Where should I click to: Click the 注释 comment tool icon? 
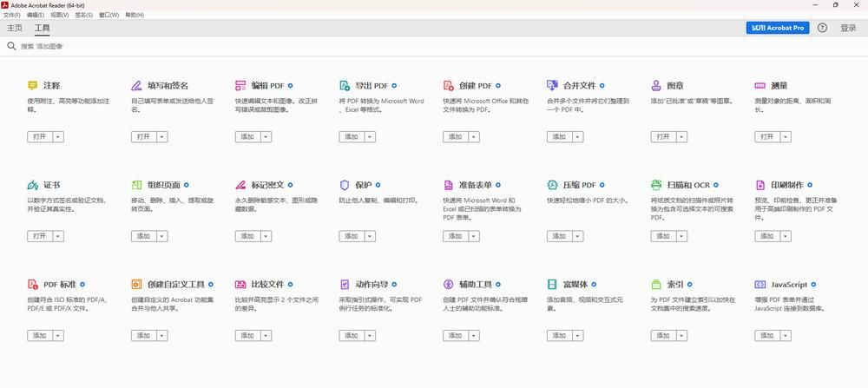(x=33, y=86)
